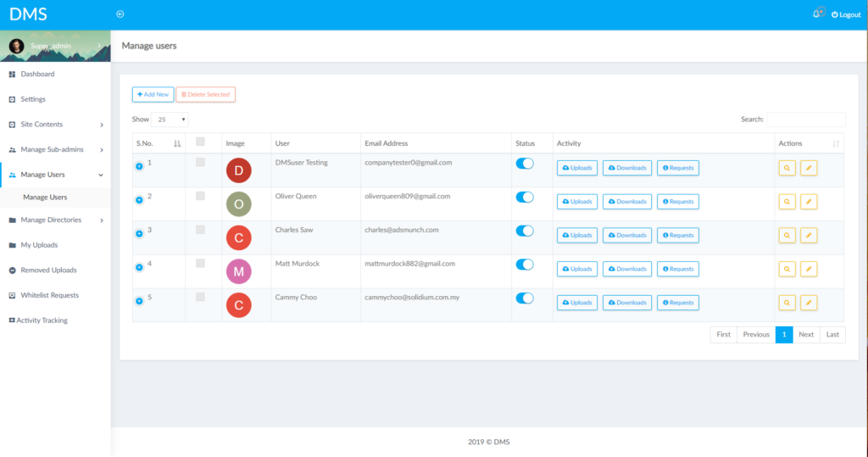View Cammy Choo with the magnifier icon
This screenshot has width=868, height=457.
[x=787, y=303]
